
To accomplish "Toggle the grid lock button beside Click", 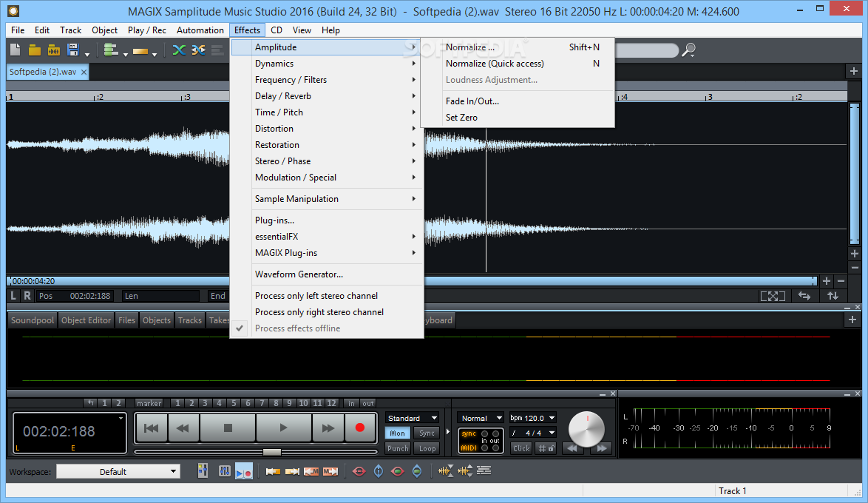I will (546, 448).
